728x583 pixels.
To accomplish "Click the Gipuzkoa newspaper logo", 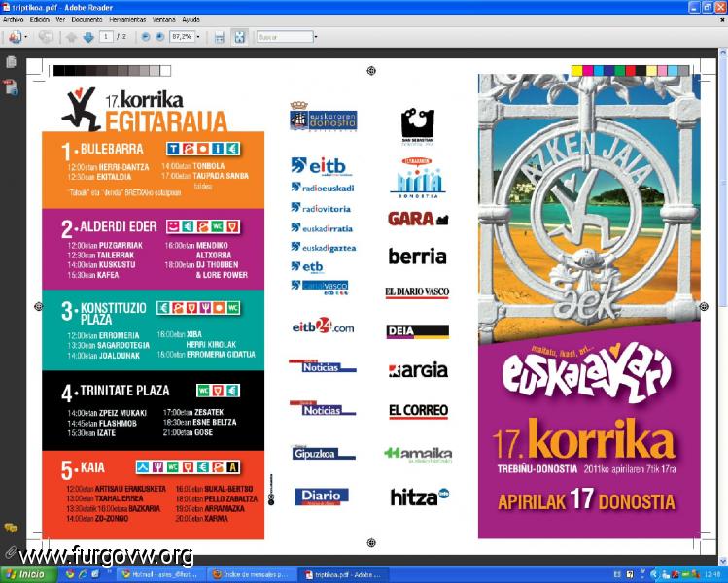I will click(323, 453).
